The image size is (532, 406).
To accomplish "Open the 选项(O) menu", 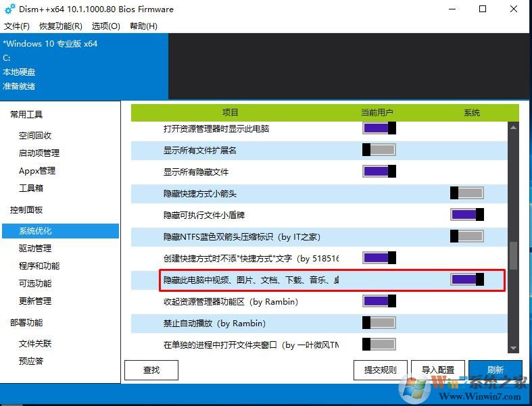I will 106,26.
